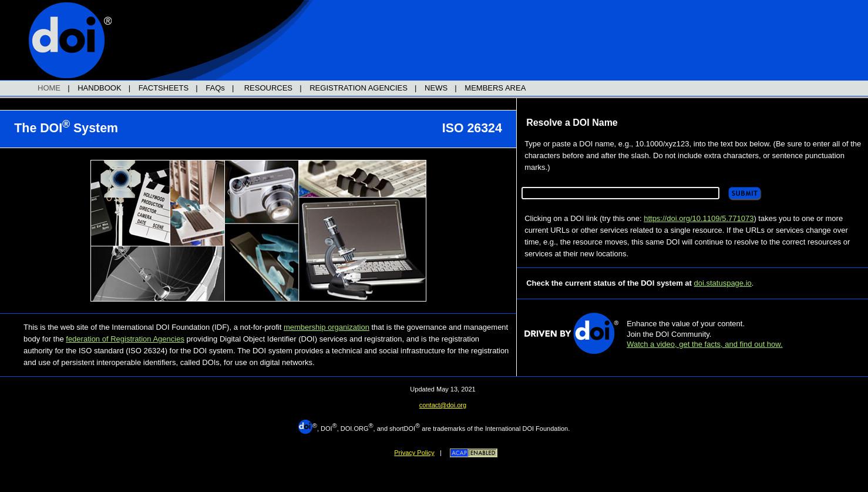Click the Driven by DOI logo
The width and height of the screenshot is (868, 492).
pos(571,333)
